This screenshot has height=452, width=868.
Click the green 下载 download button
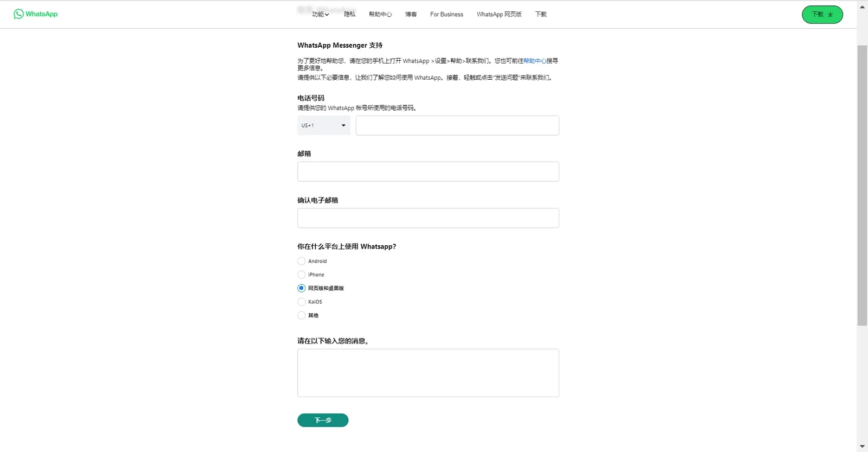[x=822, y=15]
